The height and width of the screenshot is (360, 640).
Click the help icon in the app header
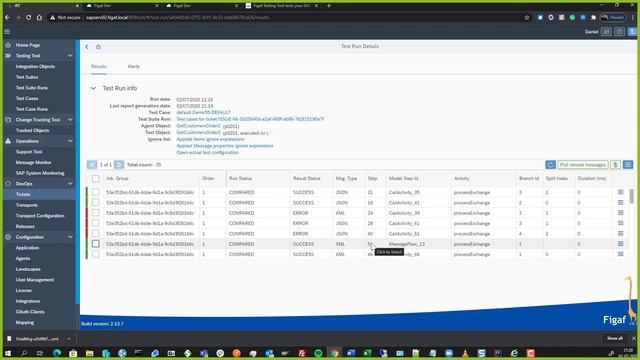(620, 31)
